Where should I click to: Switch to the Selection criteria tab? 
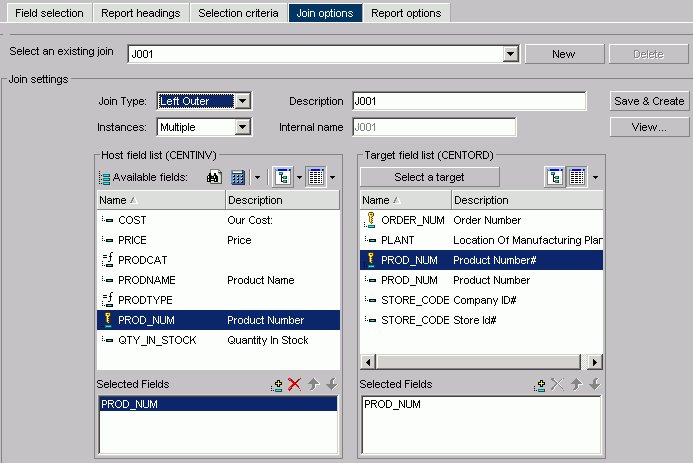coord(238,13)
